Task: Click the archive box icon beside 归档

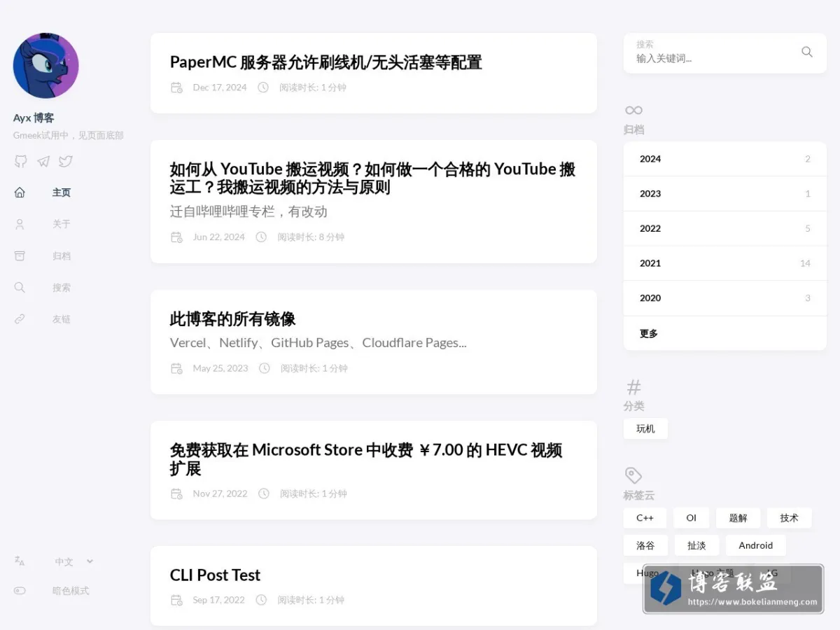Action: (20, 256)
